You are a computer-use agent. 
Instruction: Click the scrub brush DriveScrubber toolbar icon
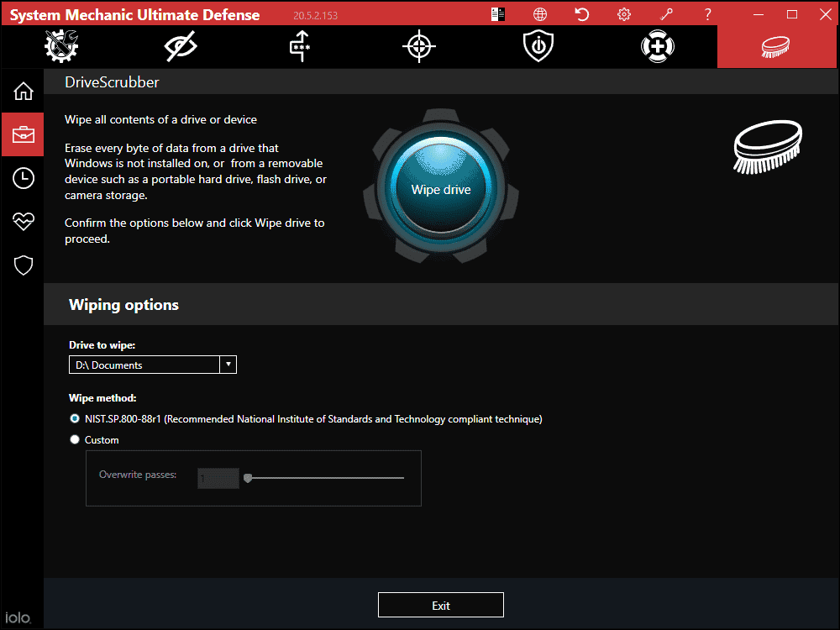pyautogui.click(x=776, y=46)
